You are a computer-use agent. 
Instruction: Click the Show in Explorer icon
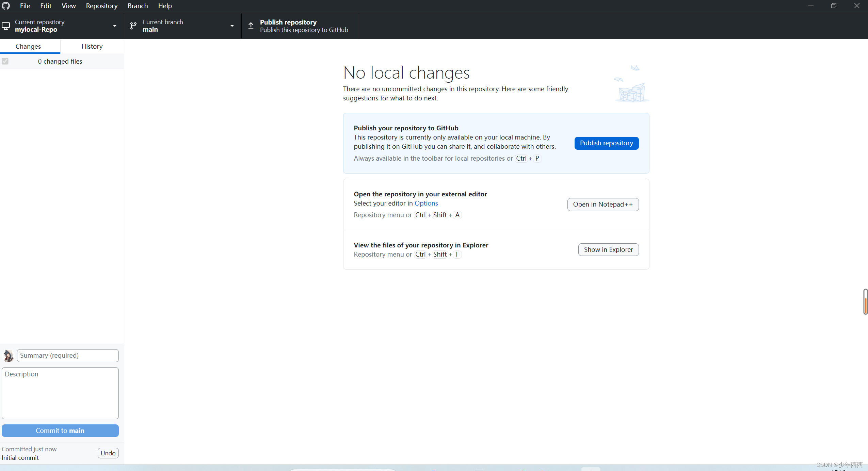tap(608, 249)
